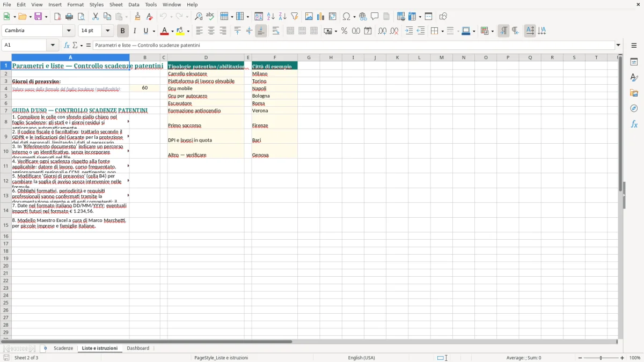Click the Clear Direct Formatting icon
Image resolution: width=644 pixels, height=362 pixels.
[x=150, y=17]
